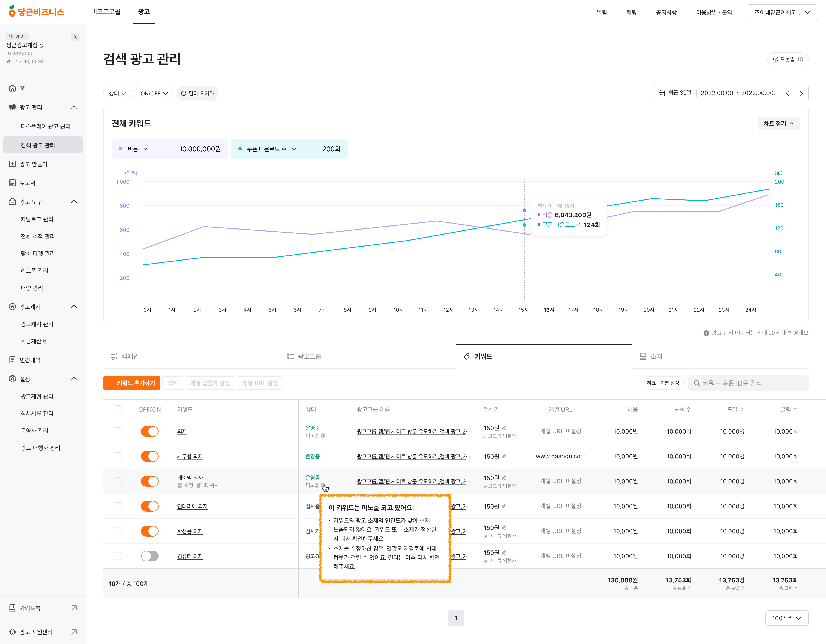Click the 키워드 추가하기 button
Image resolution: width=826 pixels, height=644 pixels.
pos(132,383)
